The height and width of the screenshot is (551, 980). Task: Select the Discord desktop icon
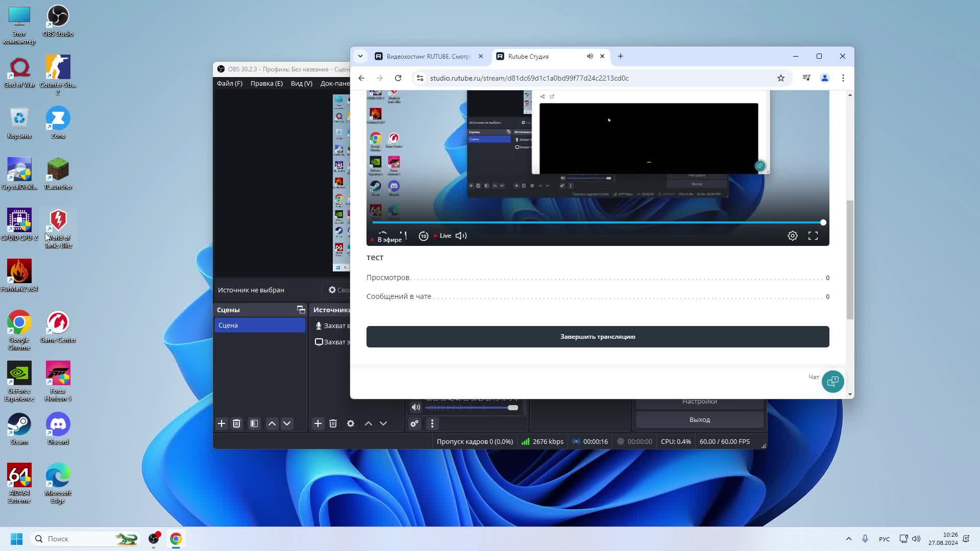click(58, 429)
